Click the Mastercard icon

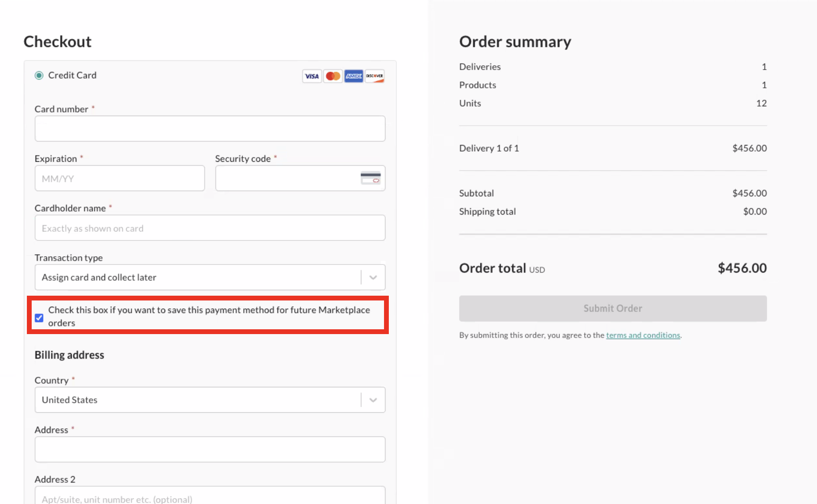coord(333,76)
